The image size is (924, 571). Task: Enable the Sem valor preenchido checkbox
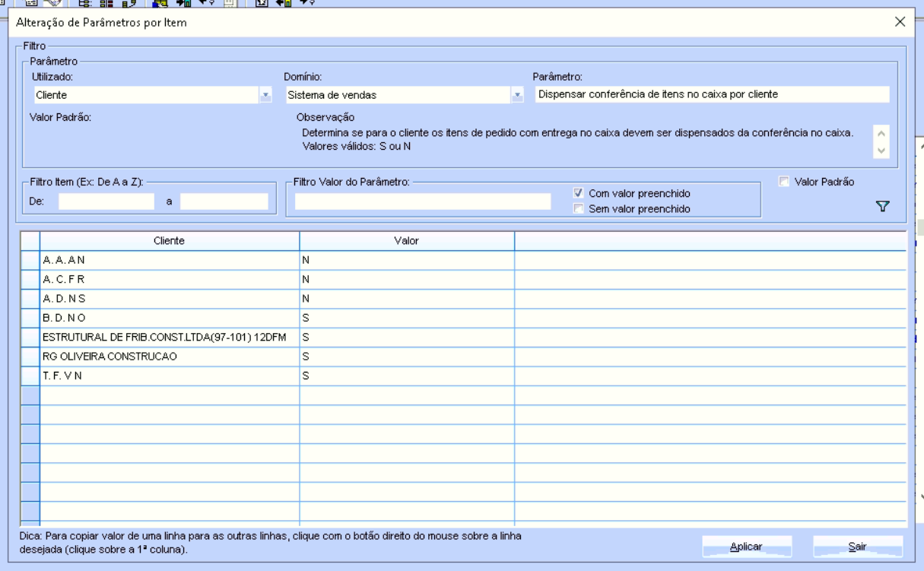[579, 208]
